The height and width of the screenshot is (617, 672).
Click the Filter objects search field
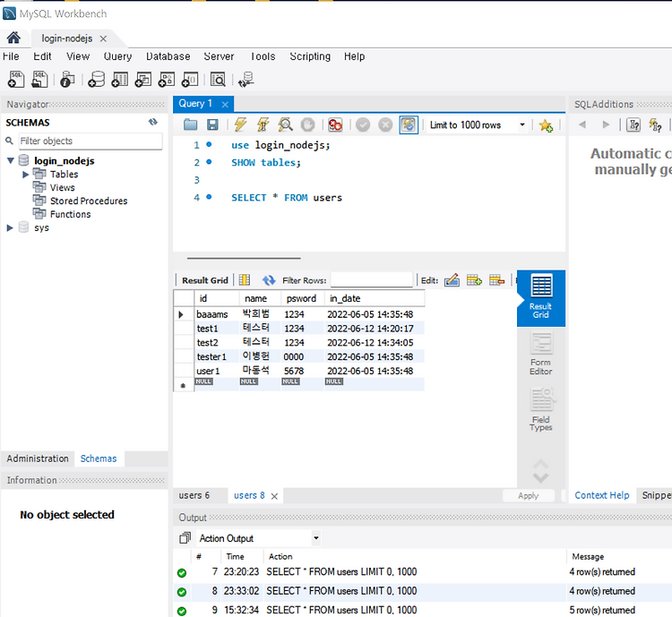click(x=90, y=141)
